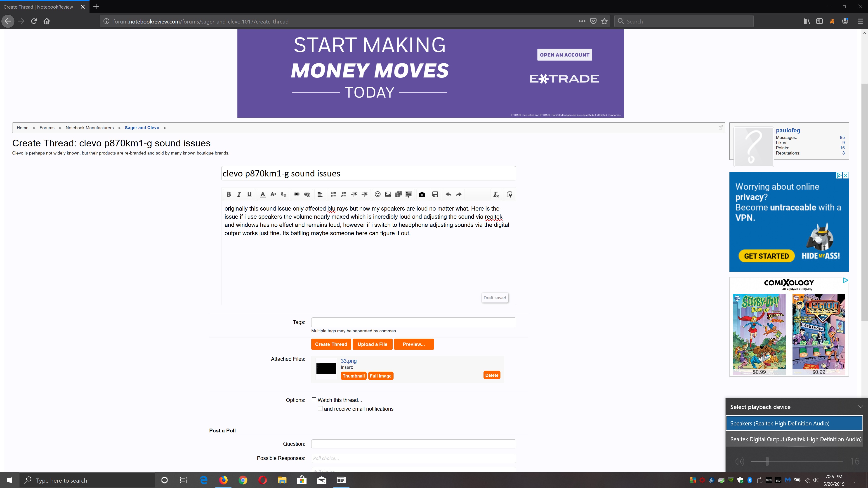Image resolution: width=868 pixels, height=488 pixels.
Task: Go to the Forums breadcrumb
Action: point(47,128)
